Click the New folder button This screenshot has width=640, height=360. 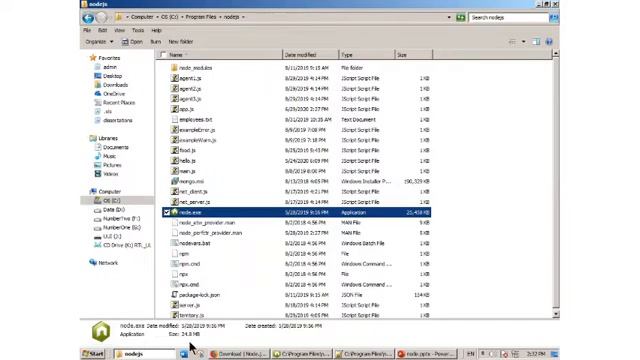point(181,42)
